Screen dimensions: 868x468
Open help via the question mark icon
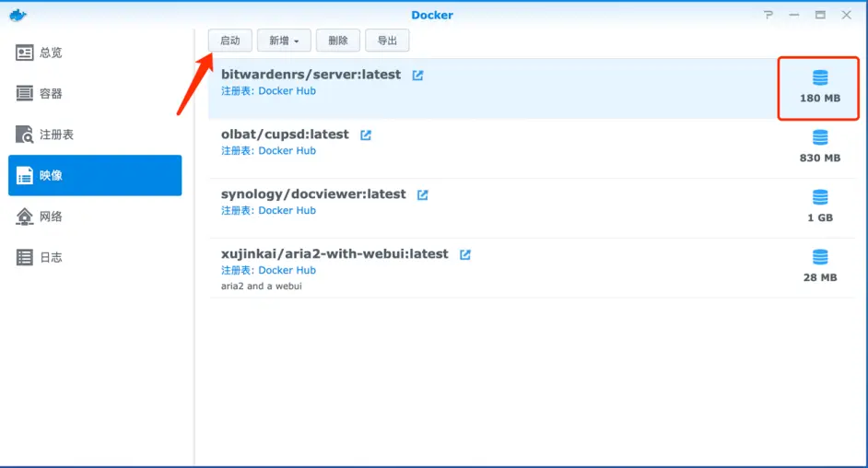[x=768, y=15]
